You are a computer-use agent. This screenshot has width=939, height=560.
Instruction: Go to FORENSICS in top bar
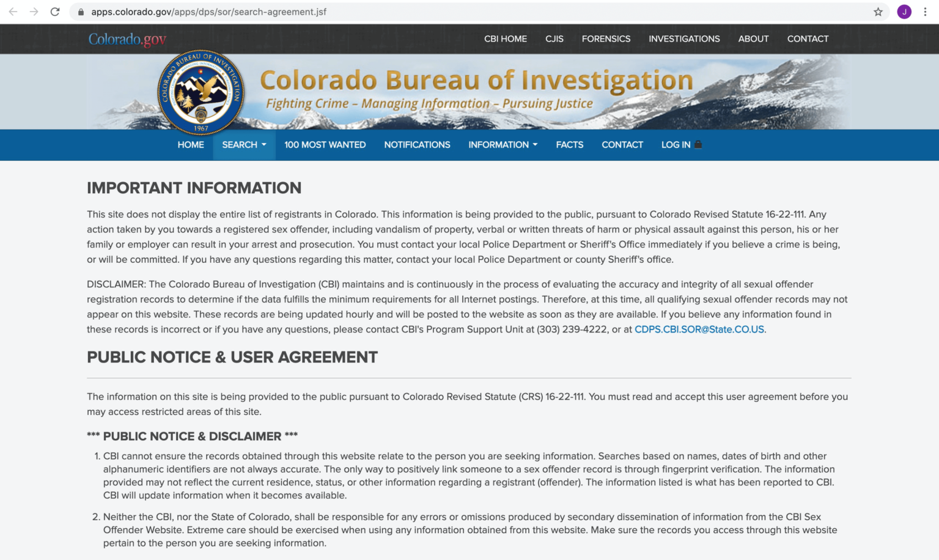coord(606,39)
